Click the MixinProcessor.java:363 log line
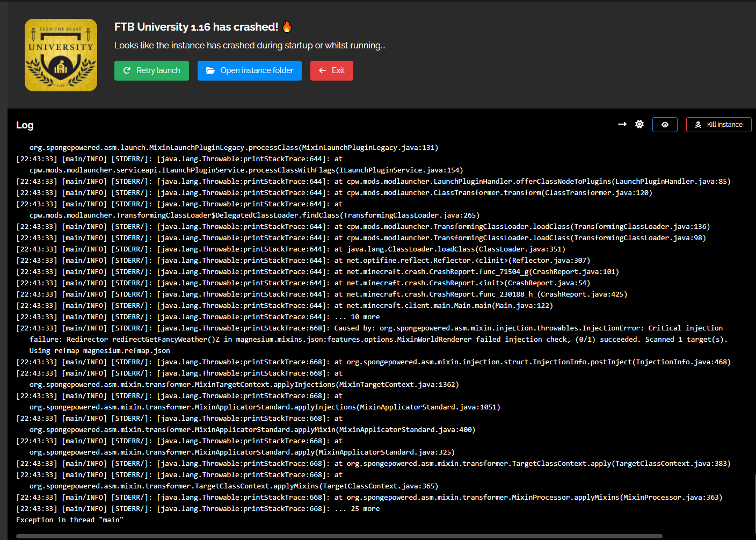This screenshot has height=540, width=756. (x=369, y=498)
